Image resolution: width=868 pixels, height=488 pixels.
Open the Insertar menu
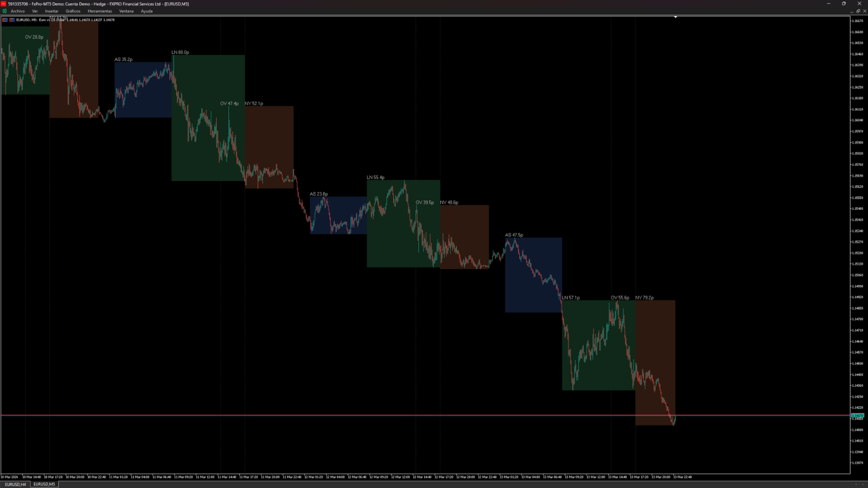(x=52, y=11)
